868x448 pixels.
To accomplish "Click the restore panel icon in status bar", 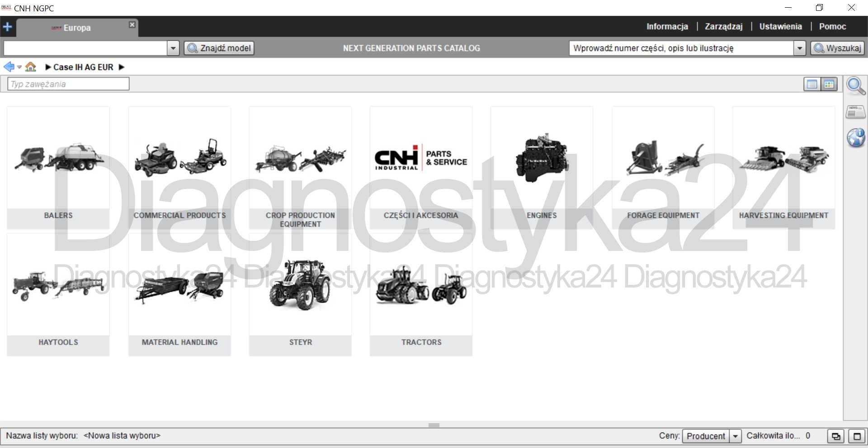I will [835, 436].
